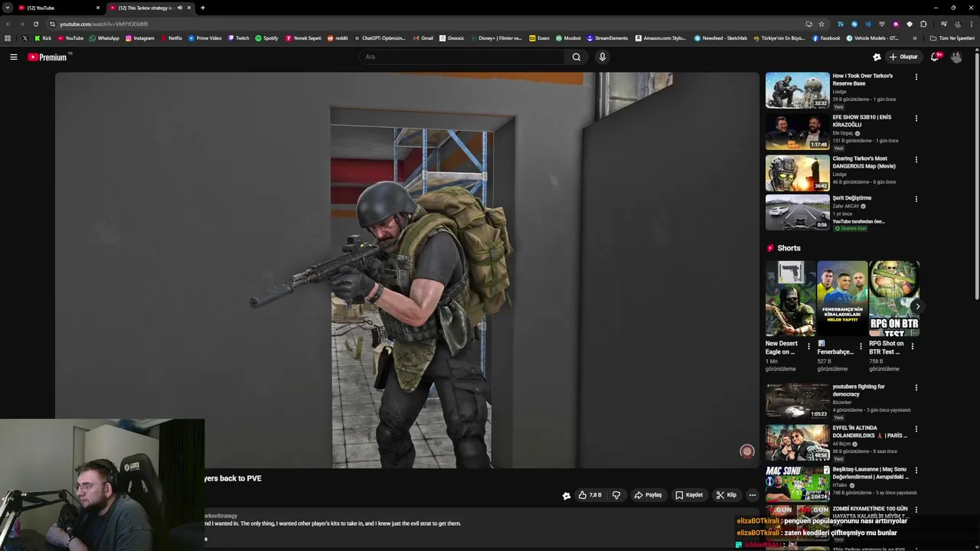
Task: Open more actions (three dots) under the video
Action: (752, 495)
